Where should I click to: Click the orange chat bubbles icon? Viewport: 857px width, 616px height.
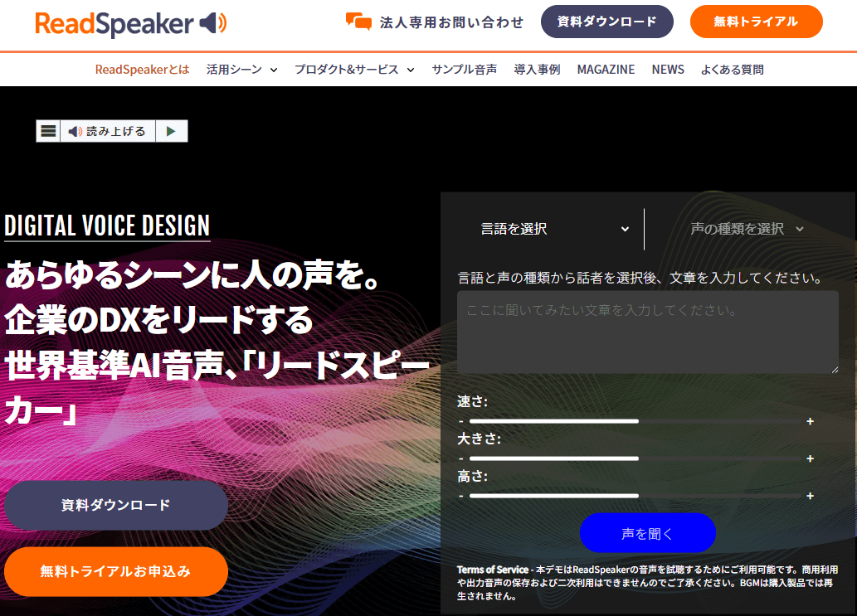click(x=358, y=22)
